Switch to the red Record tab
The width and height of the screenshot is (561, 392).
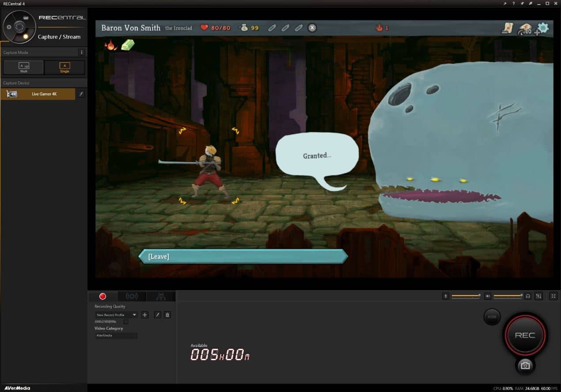click(x=103, y=296)
